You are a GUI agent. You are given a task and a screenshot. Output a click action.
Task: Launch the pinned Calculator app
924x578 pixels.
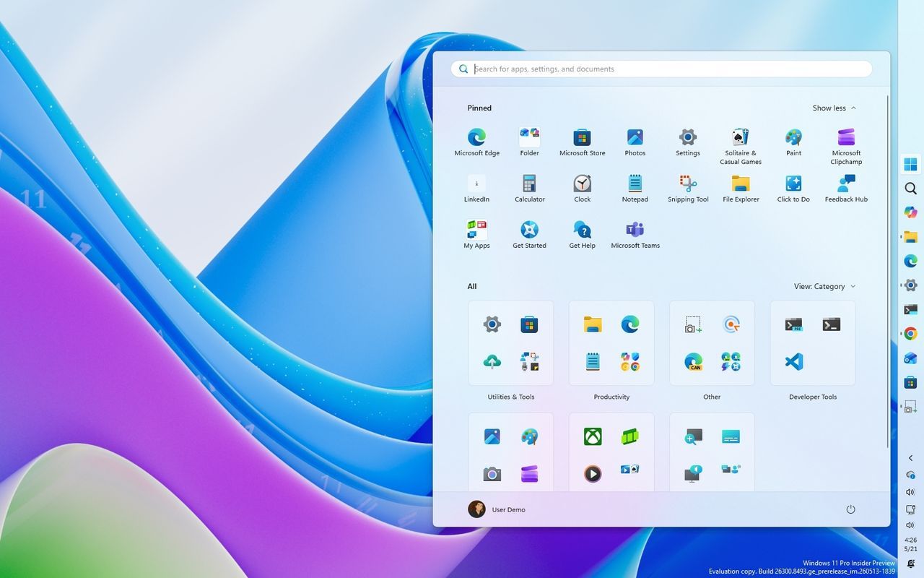click(529, 189)
